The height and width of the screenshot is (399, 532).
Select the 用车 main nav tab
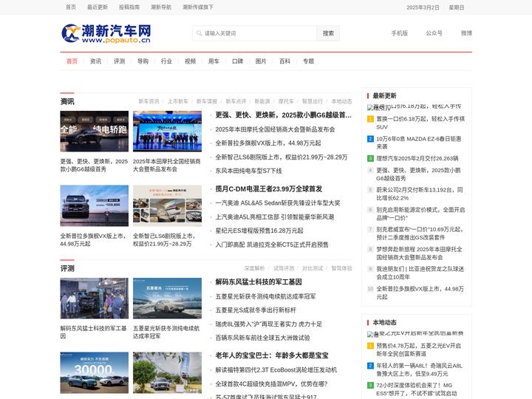pos(214,61)
